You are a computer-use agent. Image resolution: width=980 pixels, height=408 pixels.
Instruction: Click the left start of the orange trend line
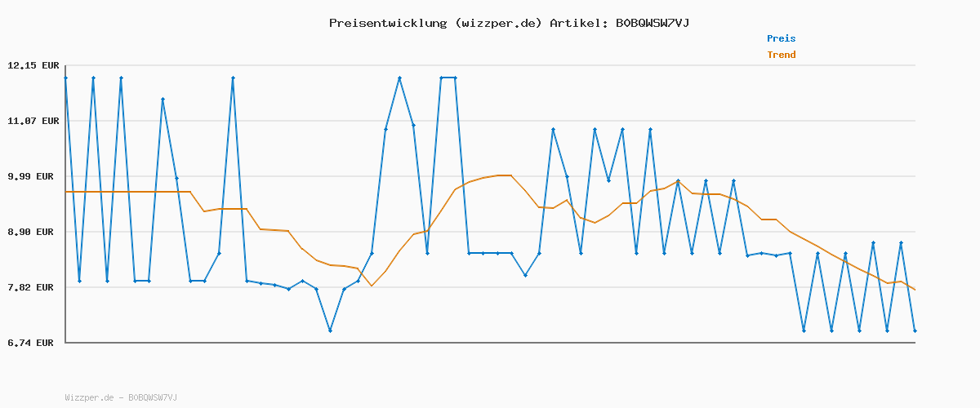point(66,192)
